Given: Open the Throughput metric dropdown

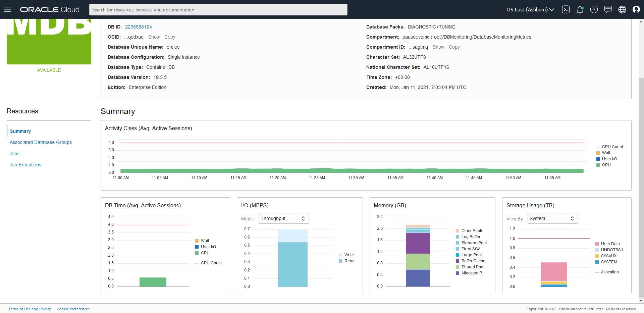Looking at the screenshot, I should point(283,218).
